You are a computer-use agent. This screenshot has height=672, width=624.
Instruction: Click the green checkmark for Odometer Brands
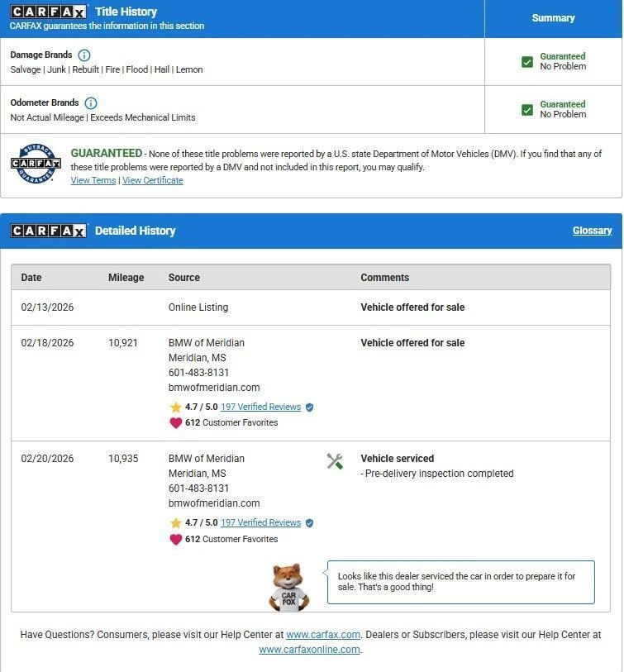527,110
